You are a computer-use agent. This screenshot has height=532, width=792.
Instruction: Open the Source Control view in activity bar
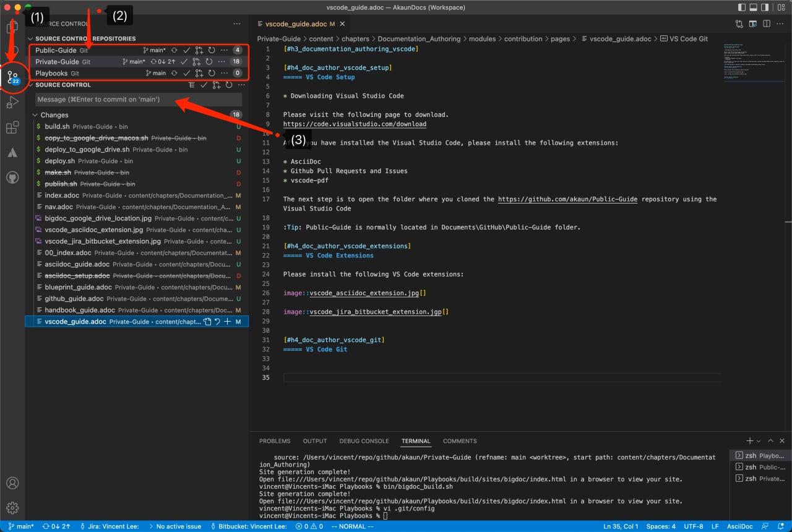click(12, 77)
